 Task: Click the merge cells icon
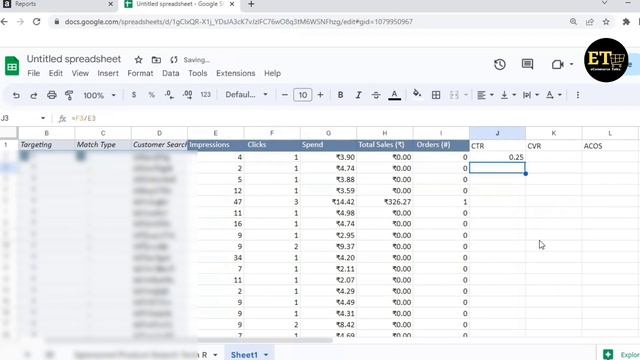pyautogui.click(x=454, y=95)
